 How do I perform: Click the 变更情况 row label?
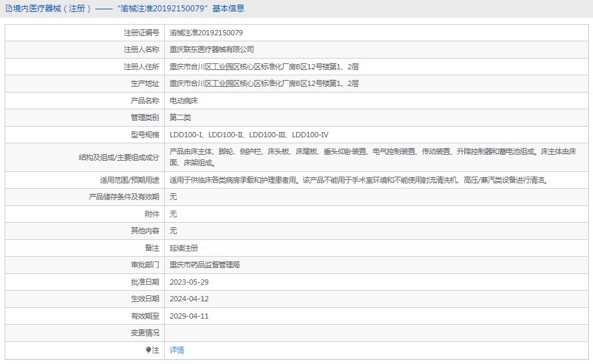click(145, 333)
